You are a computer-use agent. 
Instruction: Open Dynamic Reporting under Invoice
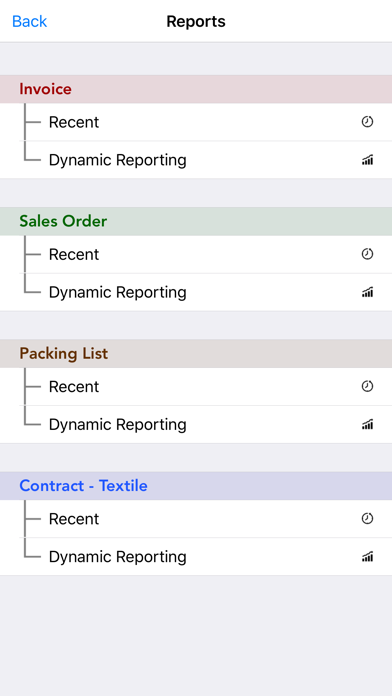pyautogui.click(x=196, y=160)
